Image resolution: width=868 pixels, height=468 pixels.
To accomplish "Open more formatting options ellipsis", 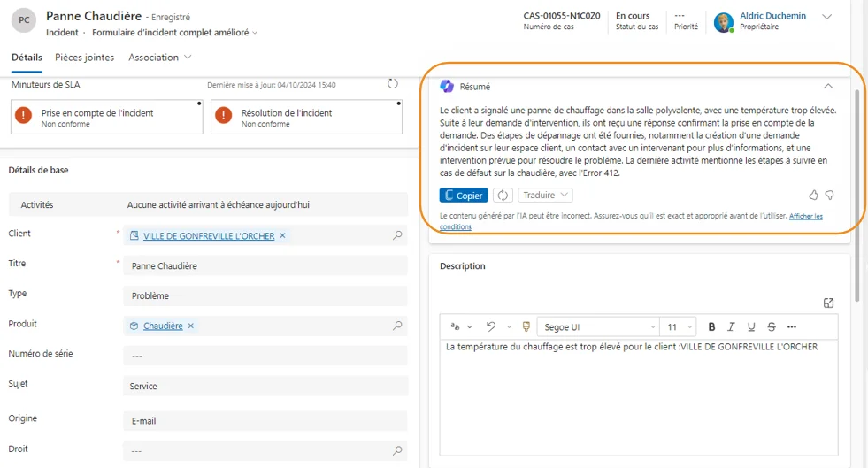I will (792, 327).
